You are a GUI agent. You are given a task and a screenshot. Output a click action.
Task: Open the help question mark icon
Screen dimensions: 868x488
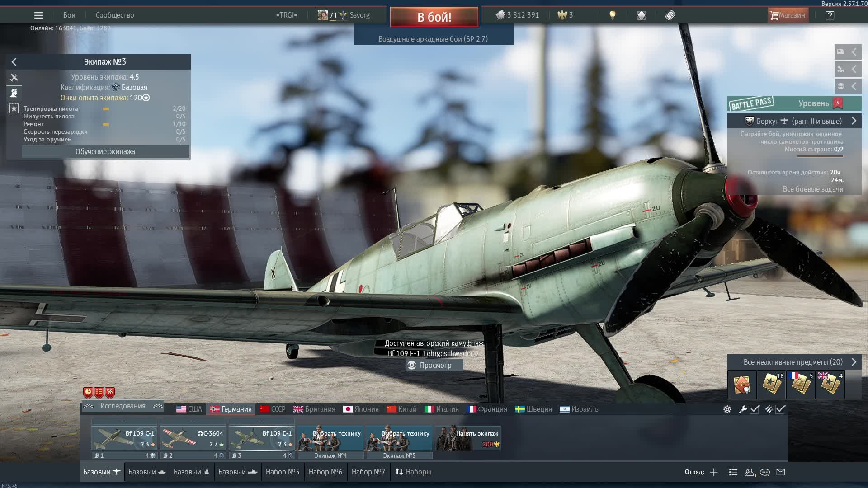[830, 15]
